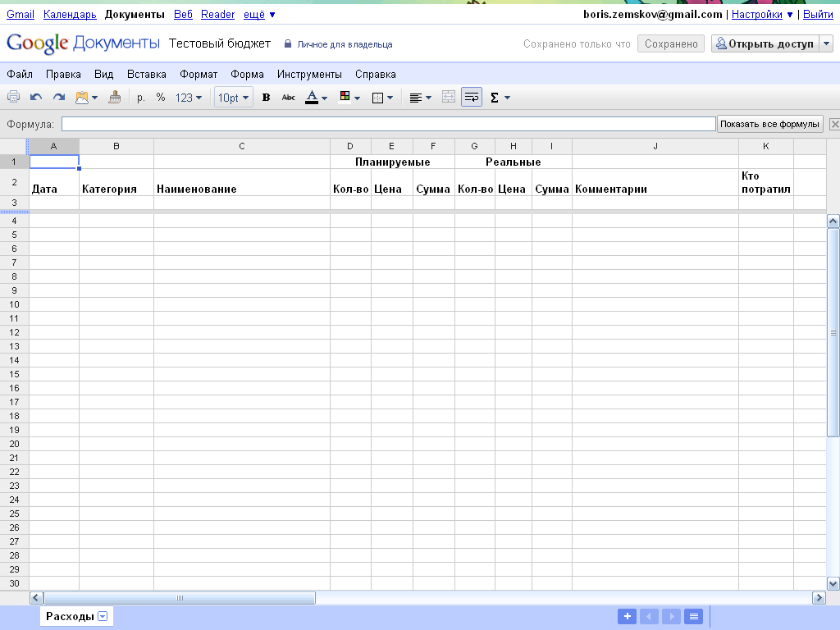The width and height of the screenshot is (840, 630).
Task: Show all sheets list icon
Action: click(x=693, y=617)
